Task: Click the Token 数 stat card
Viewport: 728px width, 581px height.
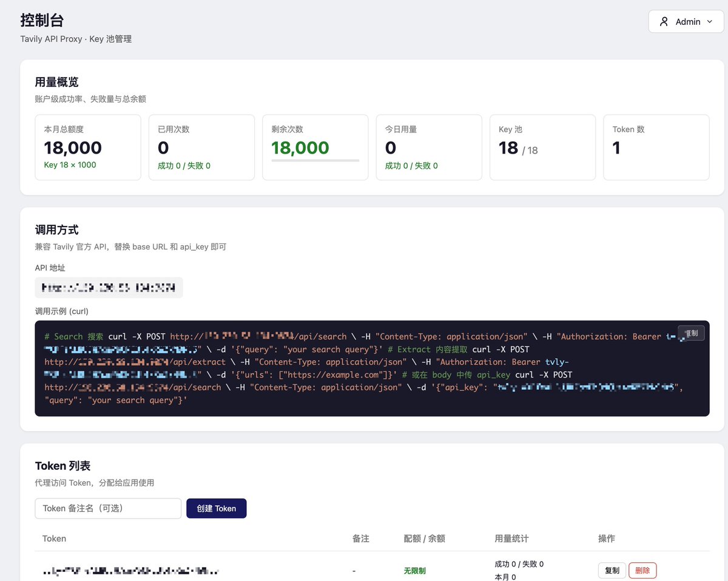Action: [x=656, y=147]
